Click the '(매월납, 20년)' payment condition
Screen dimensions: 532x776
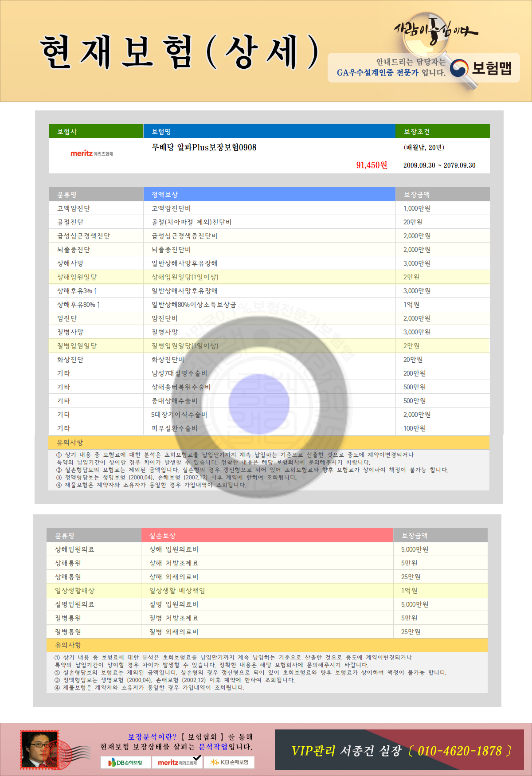424,147
